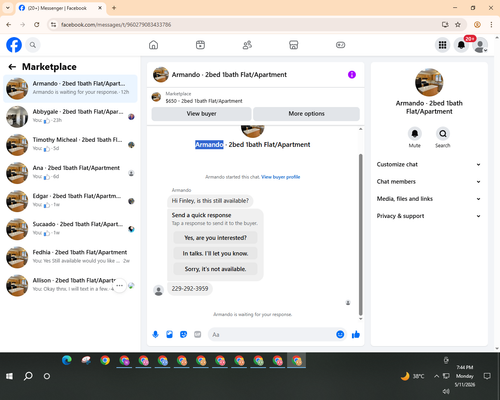Open the Fedhia conversation
Screen dimensions: 500x400
[70, 257]
